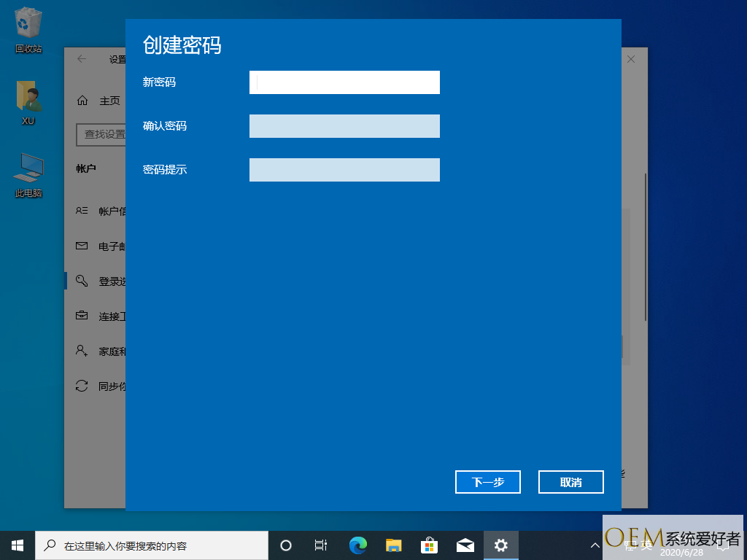This screenshot has height=560, width=747.
Task: Click the Settings back arrow
Action: click(x=82, y=59)
